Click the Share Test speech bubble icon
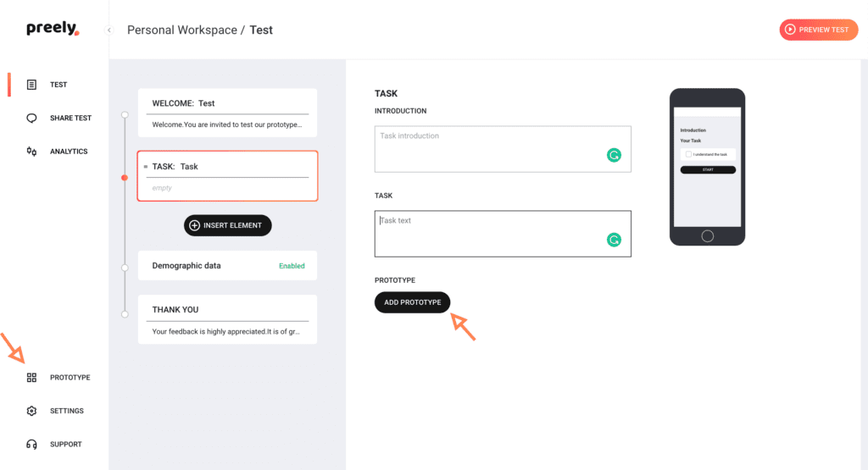The width and height of the screenshot is (868, 470). pyautogui.click(x=31, y=118)
